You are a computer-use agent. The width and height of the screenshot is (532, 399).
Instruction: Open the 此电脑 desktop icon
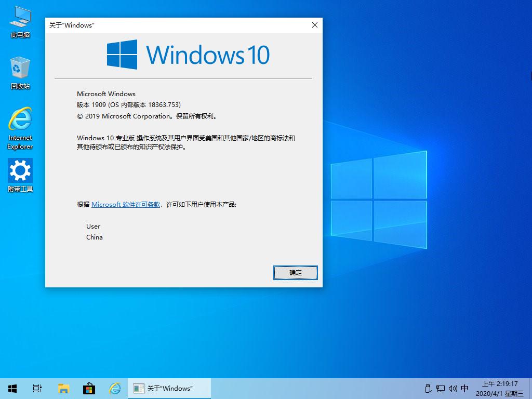point(20,22)
